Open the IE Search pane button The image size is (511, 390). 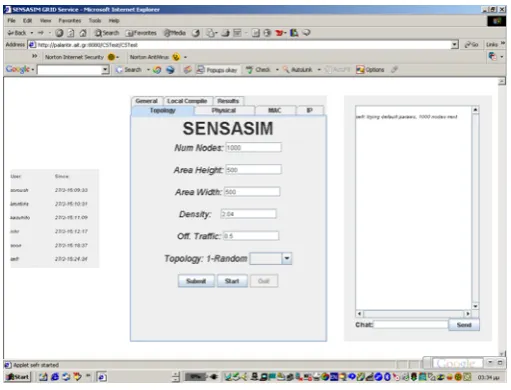coord(106,33)
